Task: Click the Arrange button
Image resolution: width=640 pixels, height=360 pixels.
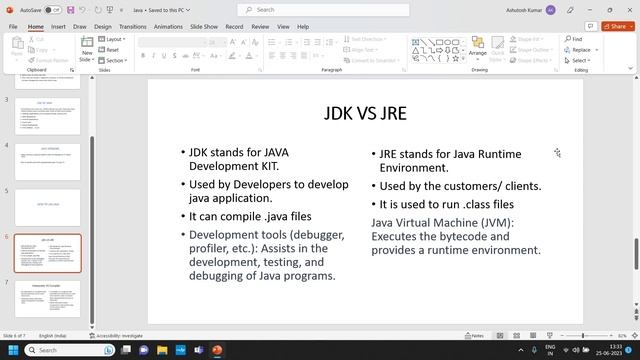Action: point(478,48)
